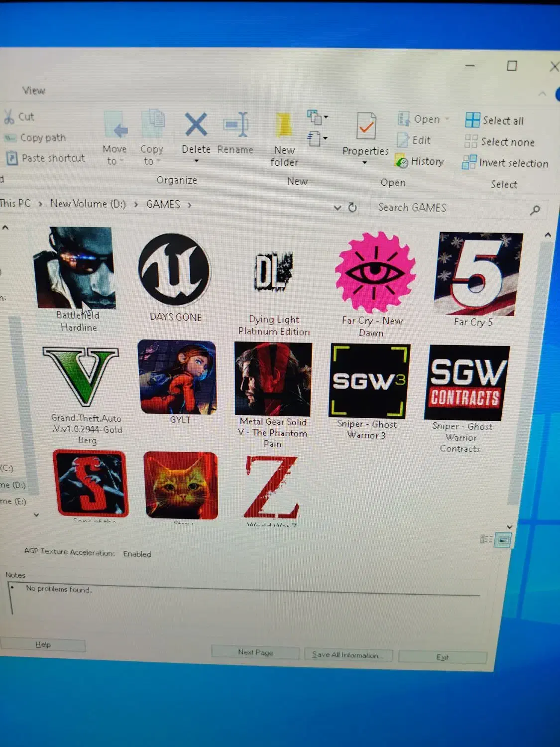The width and height of the screenshot is (560, 747).
Task: Open the View ribbon tab
Action: 33,90
